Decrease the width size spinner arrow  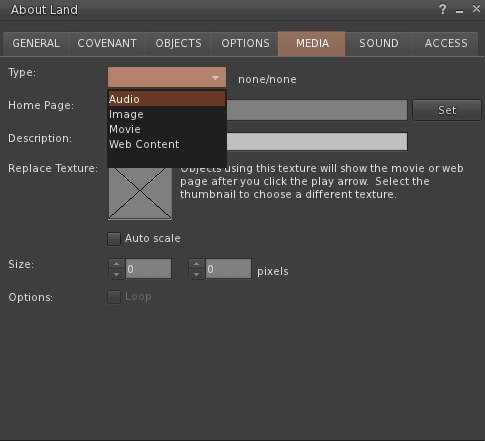tap(116, 274)
